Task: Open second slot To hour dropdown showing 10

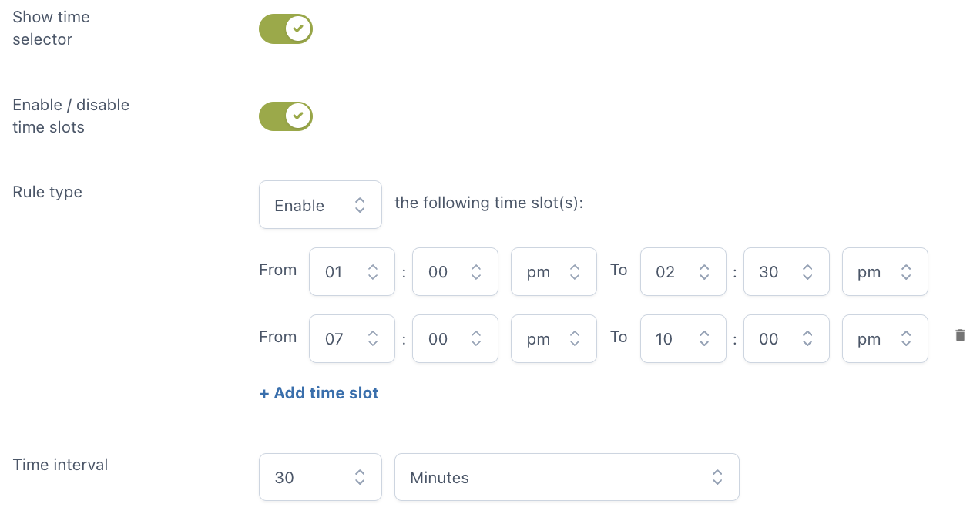Action: pos(683,338)
